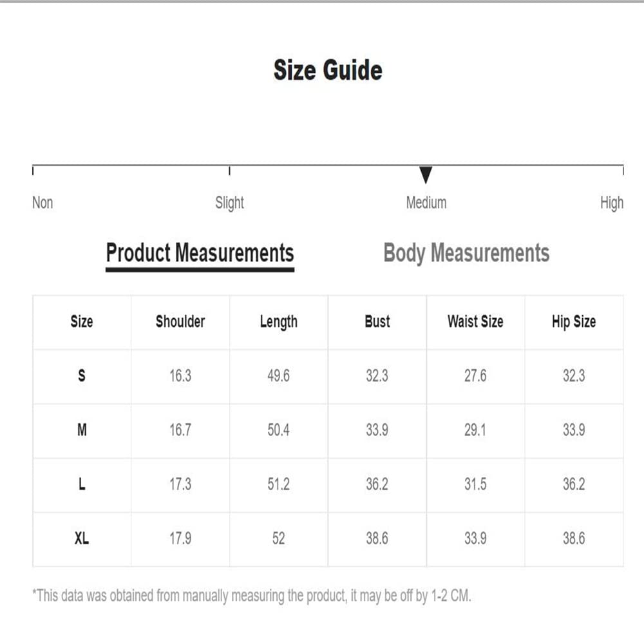
Task: Click the Size Guide heading
Action: point(328,70)
